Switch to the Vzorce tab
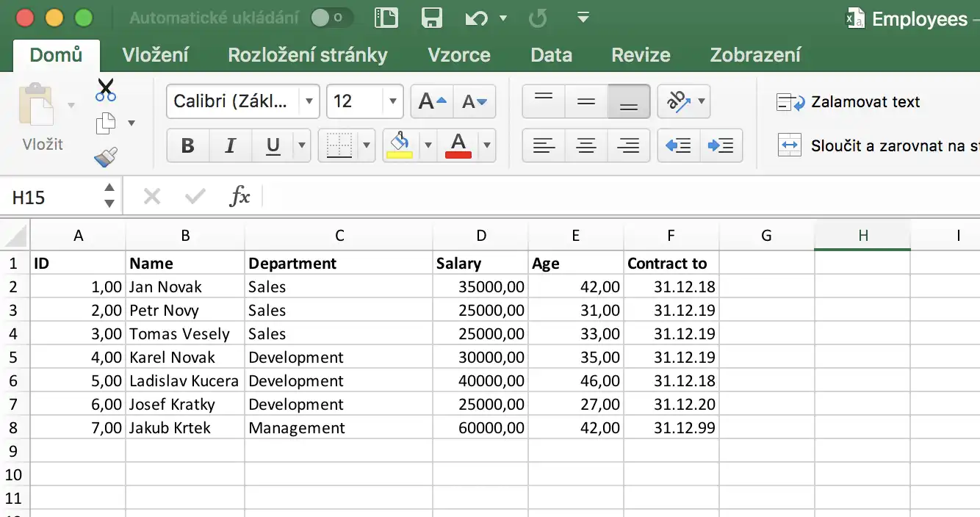The image size is (980, 517). pos(459,55)
